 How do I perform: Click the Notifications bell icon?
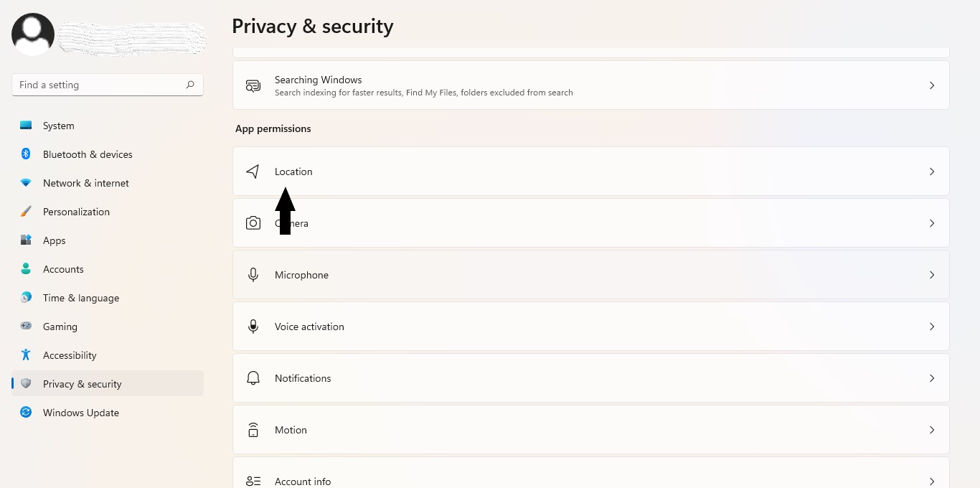tap(253, 378)
